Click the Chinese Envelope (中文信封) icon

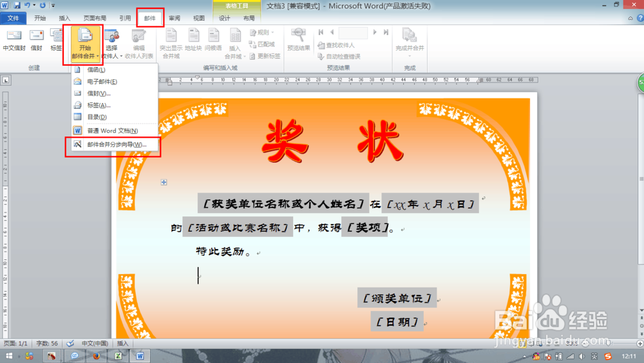point(14,40)
